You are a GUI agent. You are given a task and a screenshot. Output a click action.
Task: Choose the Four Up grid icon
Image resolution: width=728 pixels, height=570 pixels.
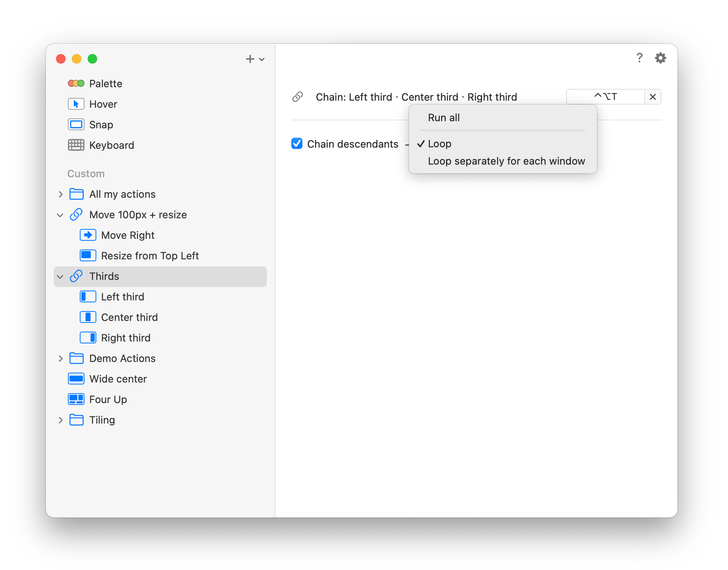coord(76,399)
